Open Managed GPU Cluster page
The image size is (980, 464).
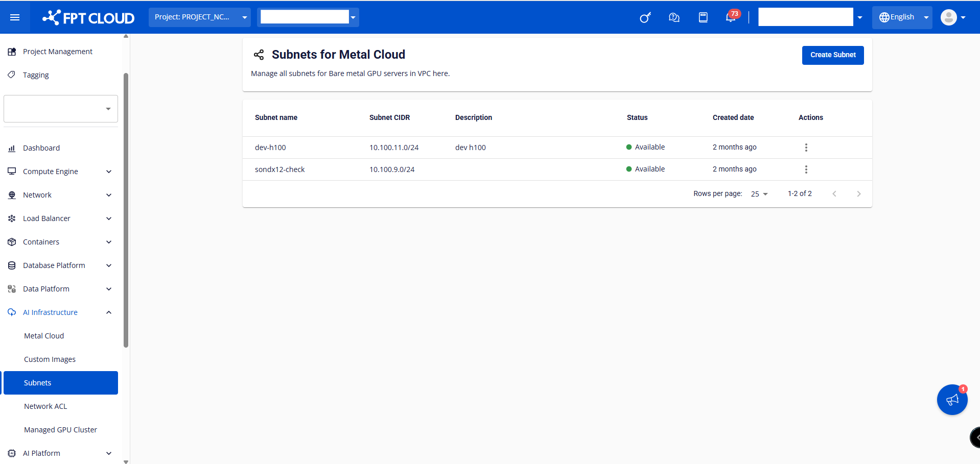click(60, 430)
